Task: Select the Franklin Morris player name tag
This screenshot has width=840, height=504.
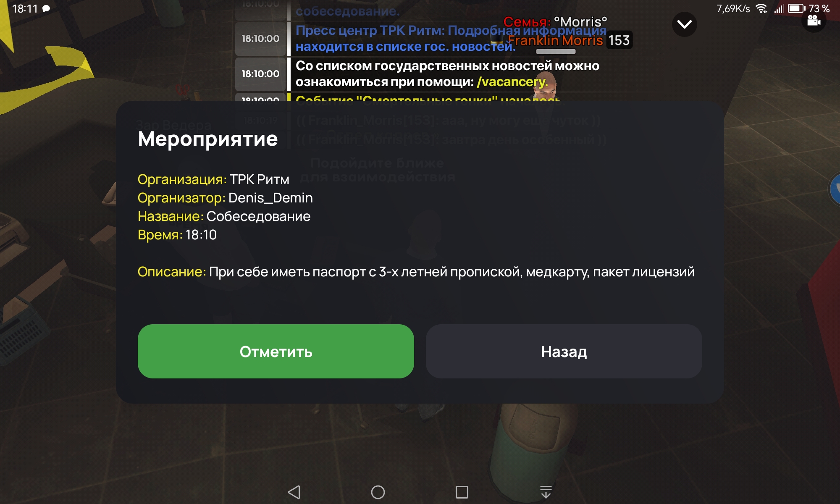Action: pos(555,40)
